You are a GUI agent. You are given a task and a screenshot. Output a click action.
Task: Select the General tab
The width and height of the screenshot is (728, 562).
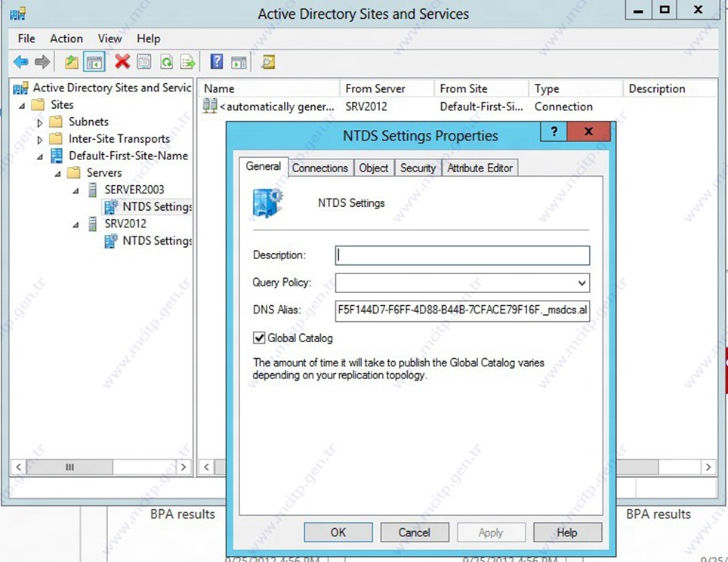point(264,166)
